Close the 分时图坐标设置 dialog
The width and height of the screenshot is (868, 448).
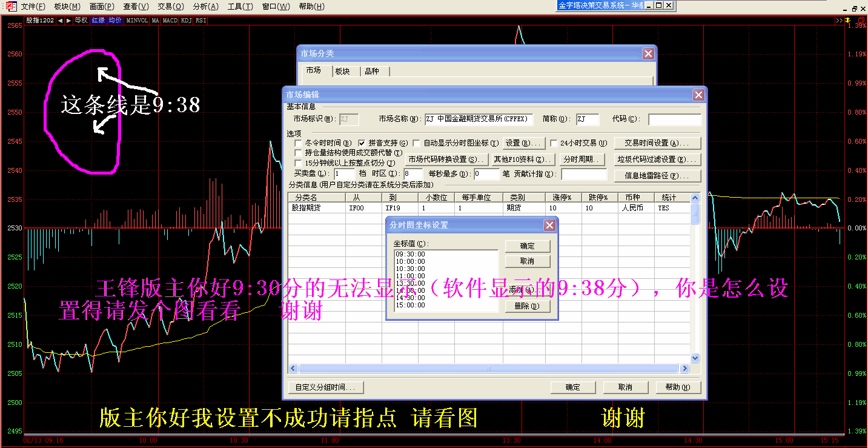pyautogui.click(x=549, y=226)
